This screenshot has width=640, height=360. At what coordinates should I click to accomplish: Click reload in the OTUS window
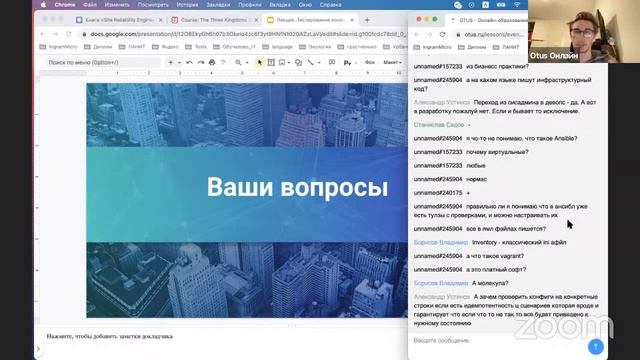[442, 34]
